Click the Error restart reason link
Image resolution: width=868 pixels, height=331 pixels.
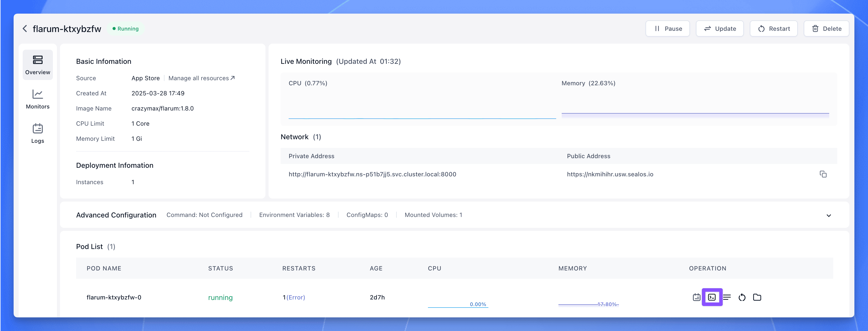[295, 297]
